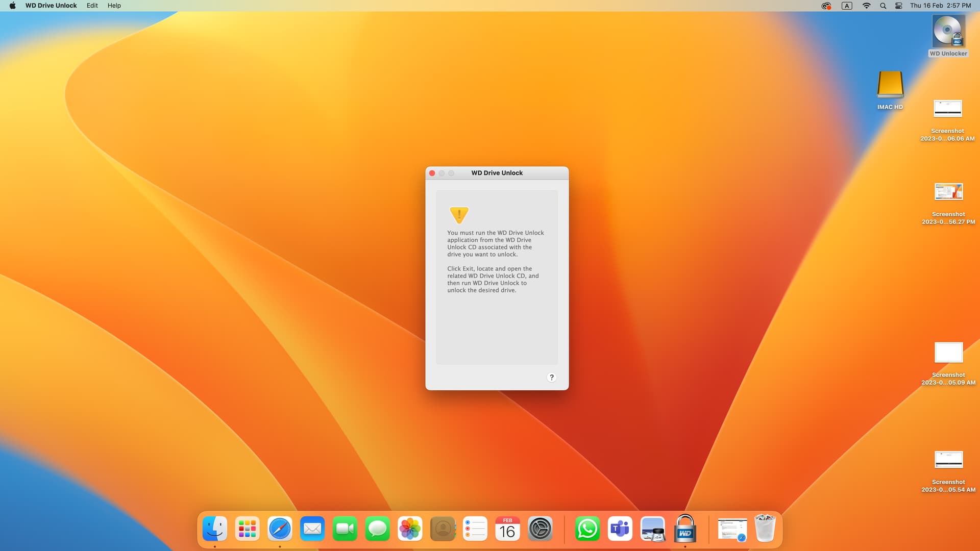
Task: Open the Preview app in dock
Action: click(x=652, y=529)
